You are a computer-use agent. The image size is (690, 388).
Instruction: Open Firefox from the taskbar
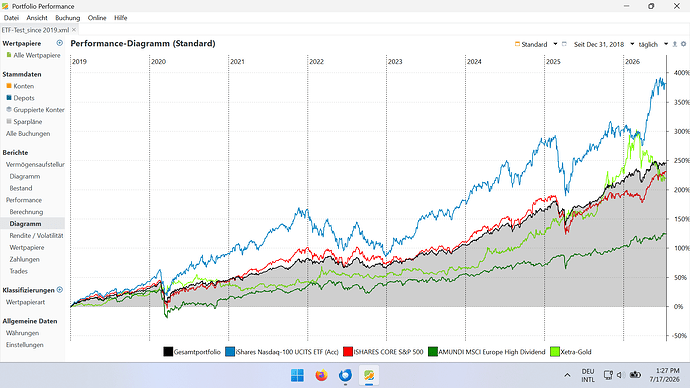click(x=322, y=375)
